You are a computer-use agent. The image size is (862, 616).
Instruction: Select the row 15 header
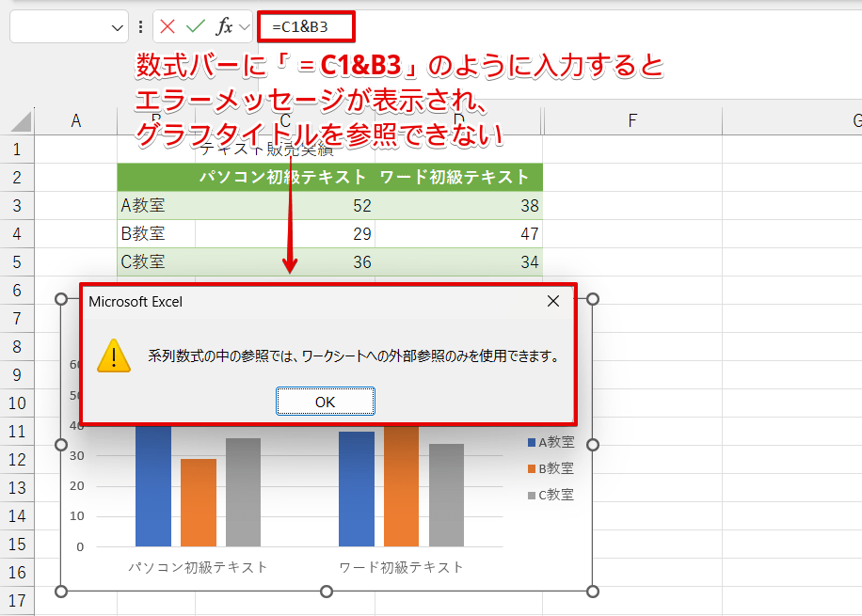click(x=18, y=545)
